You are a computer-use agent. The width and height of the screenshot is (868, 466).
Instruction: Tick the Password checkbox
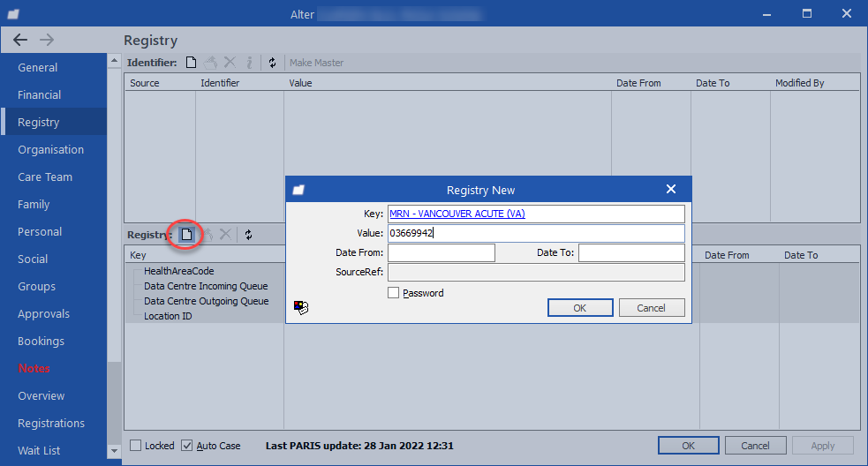(x=393, y=293)
